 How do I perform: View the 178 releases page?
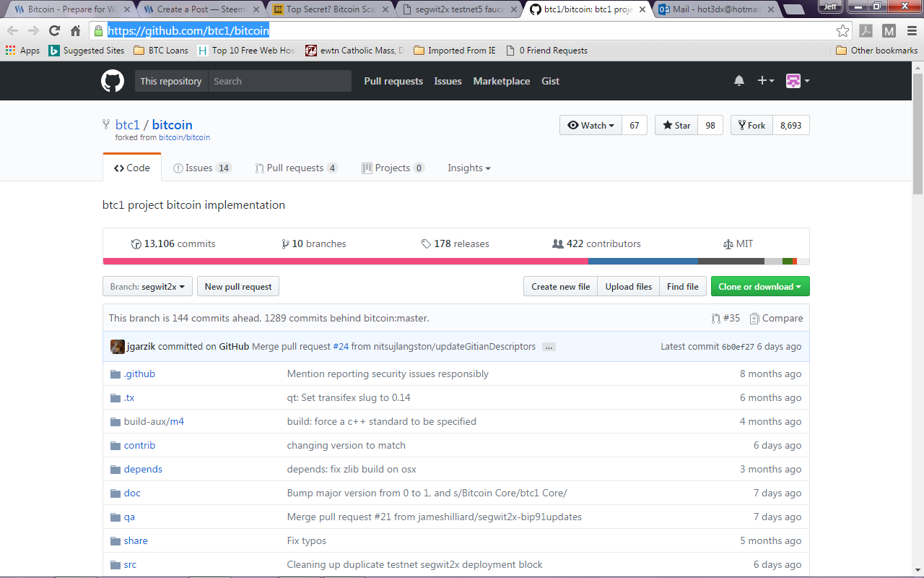pyautogui.click(x=456, y=243)
